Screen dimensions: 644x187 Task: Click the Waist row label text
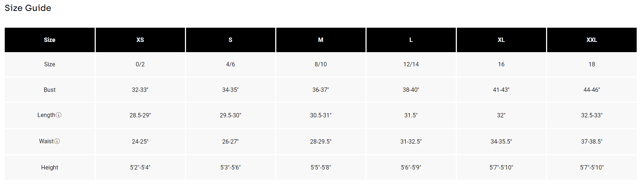point(46,141)
